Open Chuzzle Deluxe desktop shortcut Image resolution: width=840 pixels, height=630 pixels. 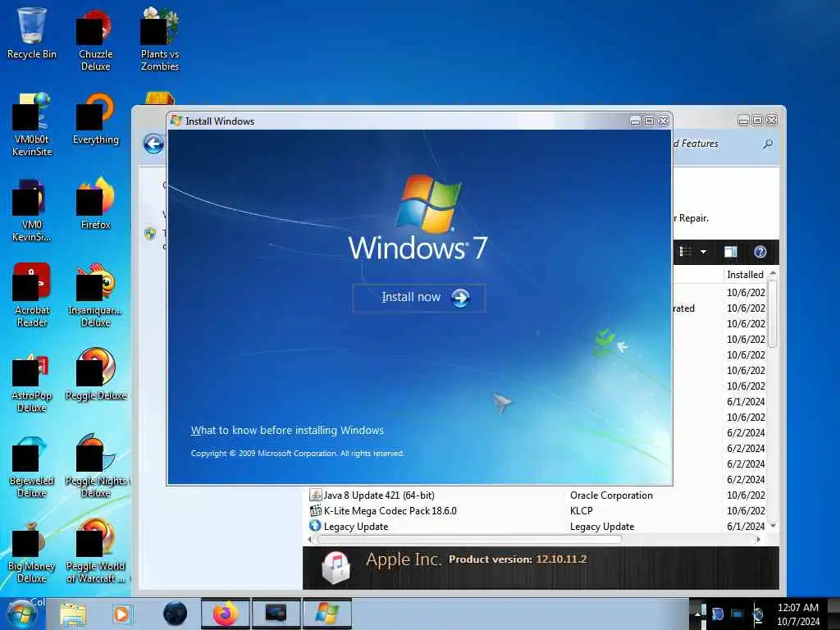click(95, 41)
